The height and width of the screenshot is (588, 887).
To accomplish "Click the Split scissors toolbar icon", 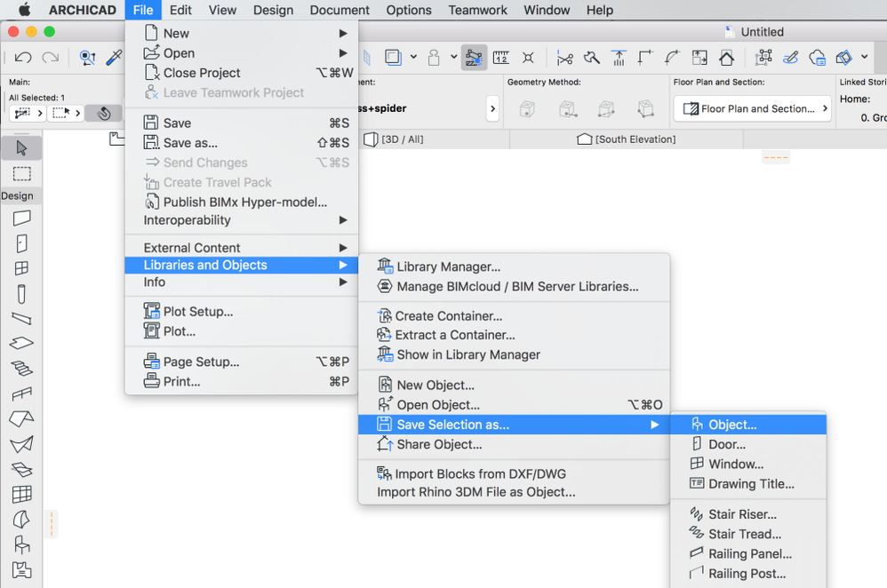I will [564, 57].
